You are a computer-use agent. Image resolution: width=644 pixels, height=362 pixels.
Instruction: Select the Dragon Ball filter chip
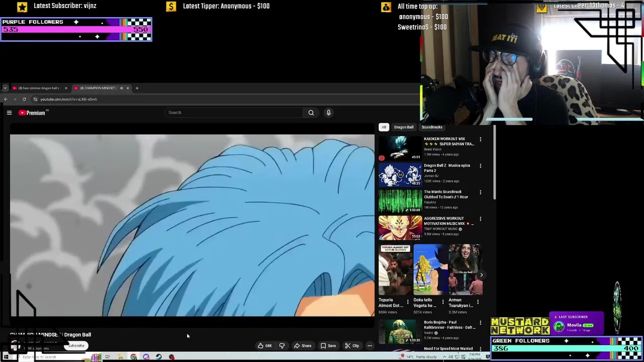pyautogui.click(x=404, y=127)
